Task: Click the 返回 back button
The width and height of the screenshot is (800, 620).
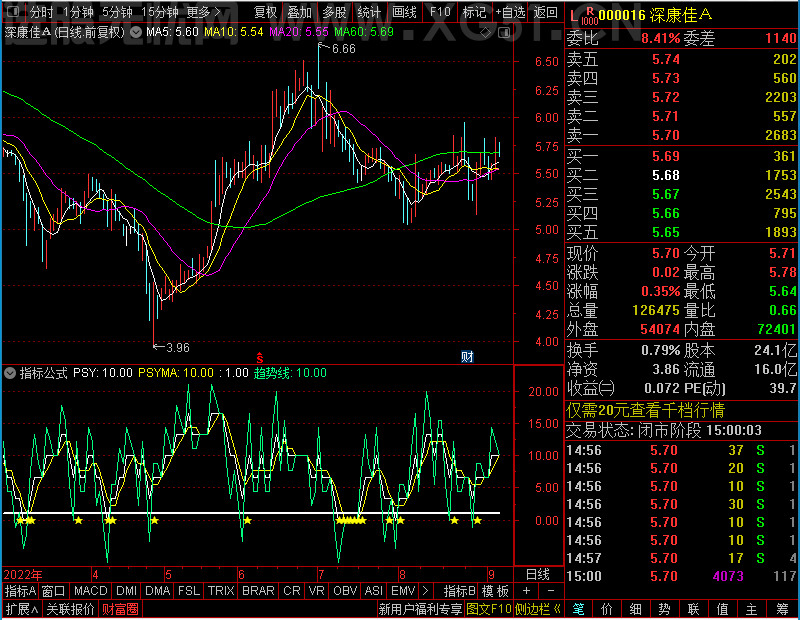Action: click(546, 12)
